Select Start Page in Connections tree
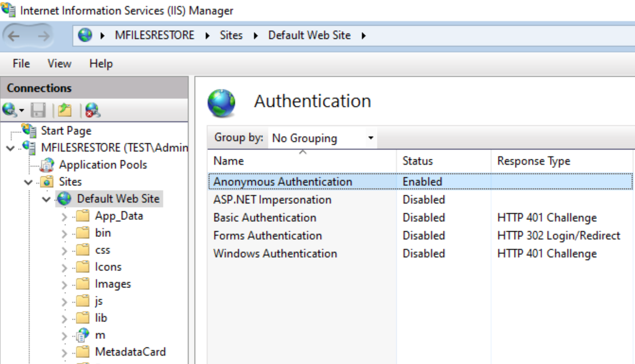 coord(66,131)
